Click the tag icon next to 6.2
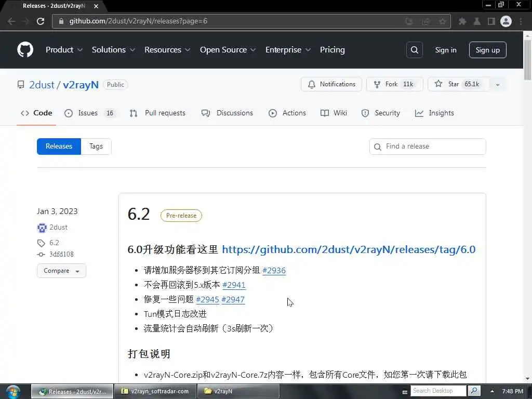The height and width of the screenshot is (399, 532). coord(41,243)
